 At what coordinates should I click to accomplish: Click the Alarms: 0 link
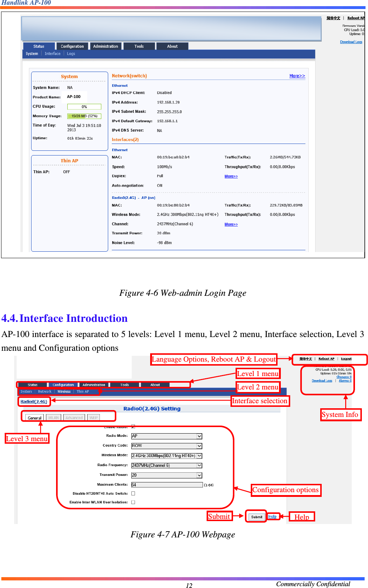pyautogui.click(x=345, y=380)
